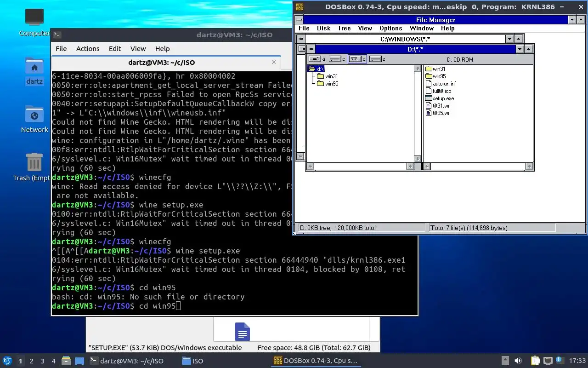
Task: Minimize the C:\WINDOWS\*.* child window
Action: 509,39
